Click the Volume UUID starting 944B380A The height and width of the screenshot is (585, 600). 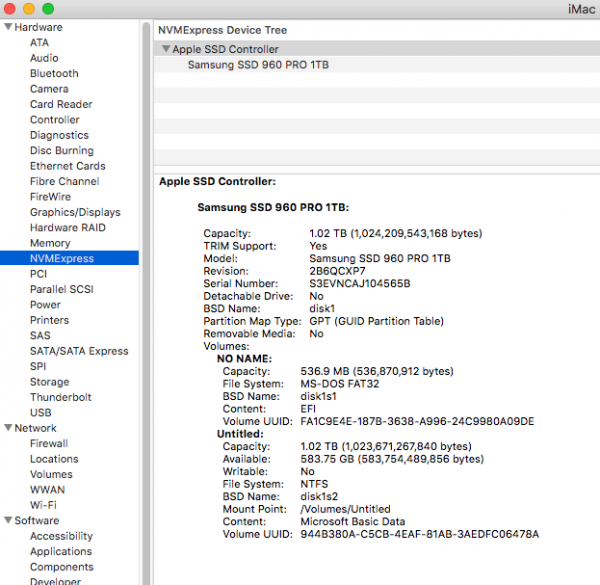pyautogui.click(x=419, y=534)
